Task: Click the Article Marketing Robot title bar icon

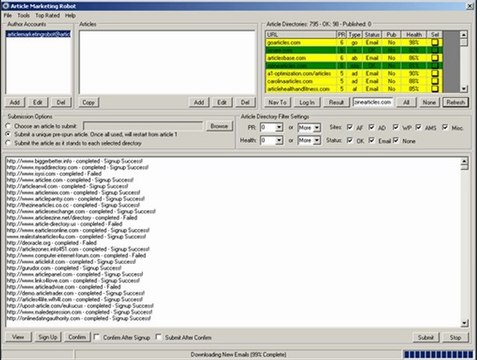Action: click(6, 6)
